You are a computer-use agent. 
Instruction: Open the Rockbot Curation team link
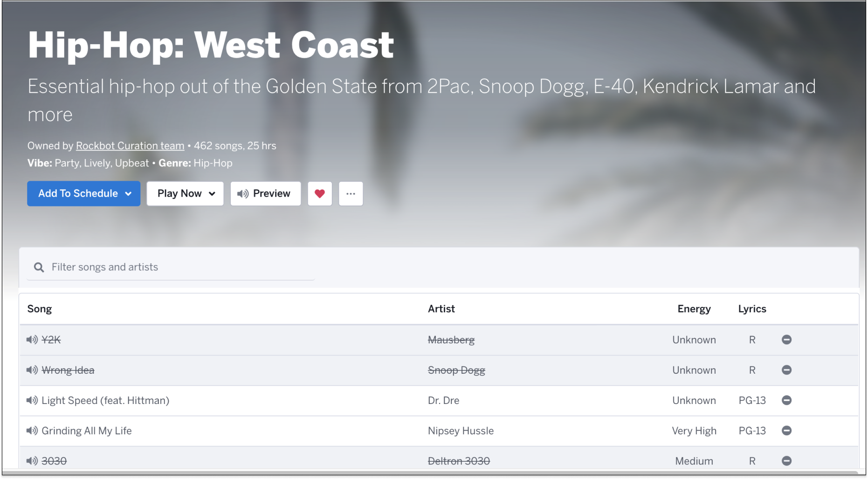pyautogui.click(x=130, y=146)
